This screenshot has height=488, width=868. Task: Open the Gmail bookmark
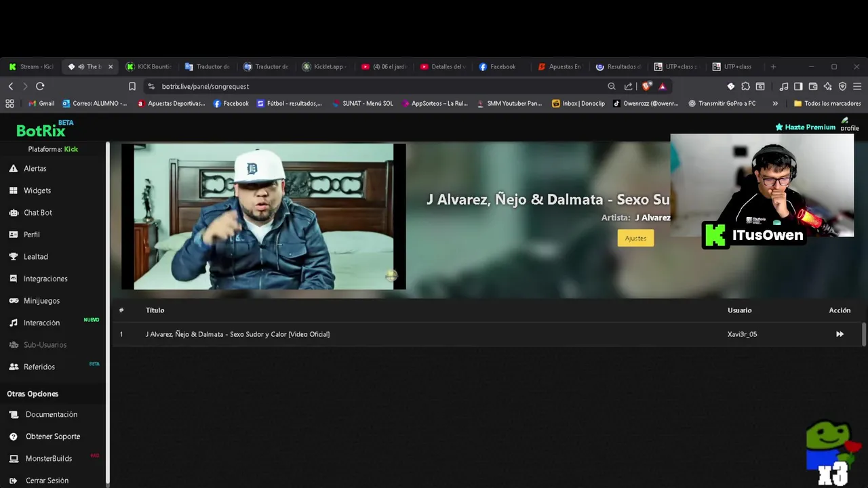click(41, 104)
